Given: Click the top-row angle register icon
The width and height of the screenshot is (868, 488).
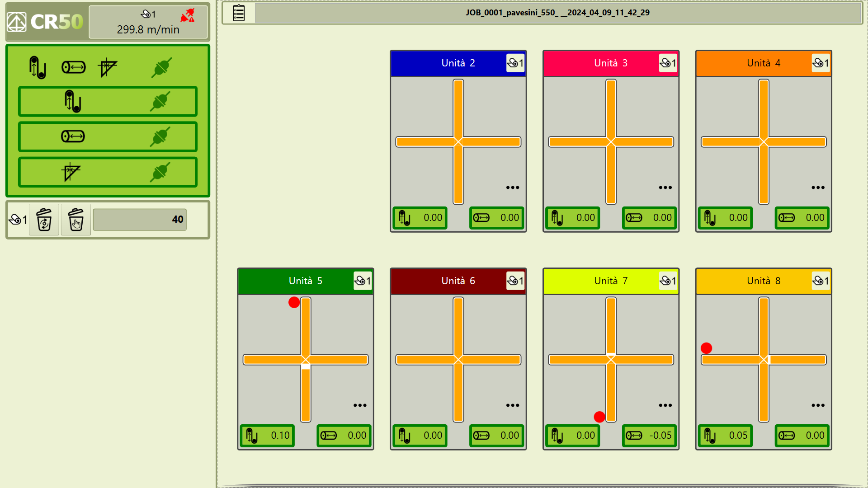Looking at the screenshot, I should [107, 67].
